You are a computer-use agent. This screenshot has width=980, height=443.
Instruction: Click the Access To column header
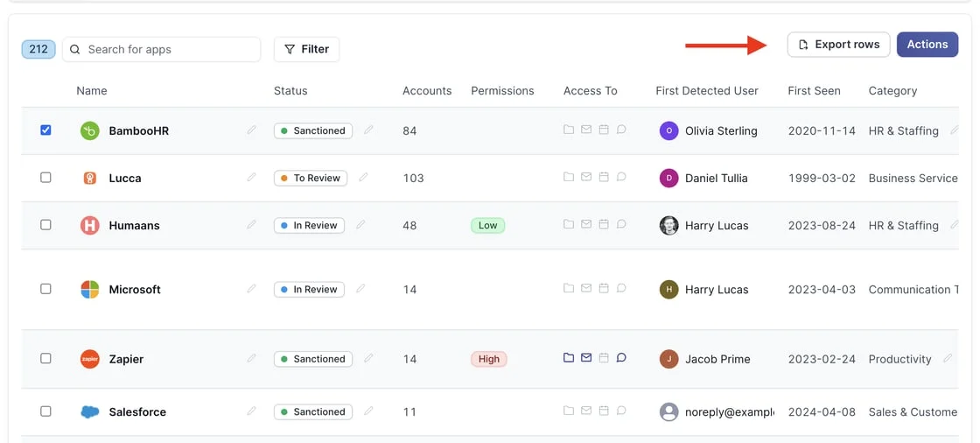[x=591, y=91]
